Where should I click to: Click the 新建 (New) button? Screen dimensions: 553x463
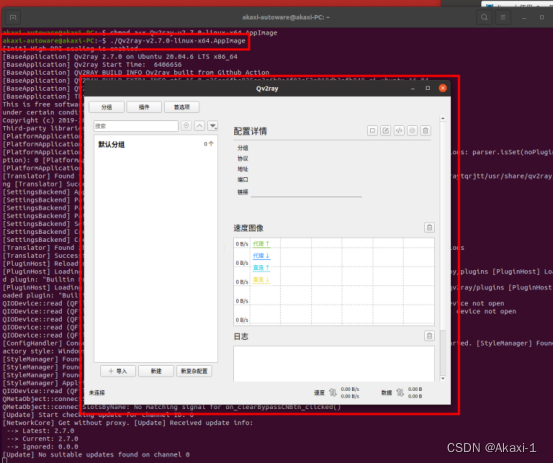click(156, 371)
